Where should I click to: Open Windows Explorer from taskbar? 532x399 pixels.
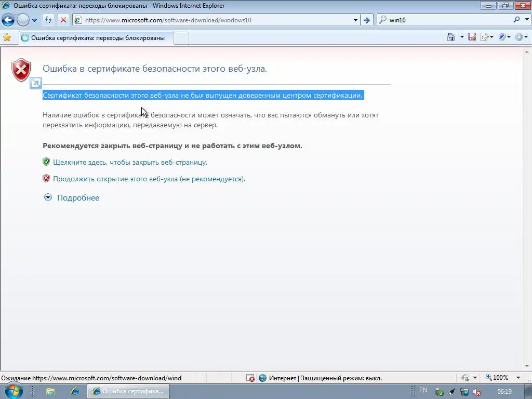[50, 392]
